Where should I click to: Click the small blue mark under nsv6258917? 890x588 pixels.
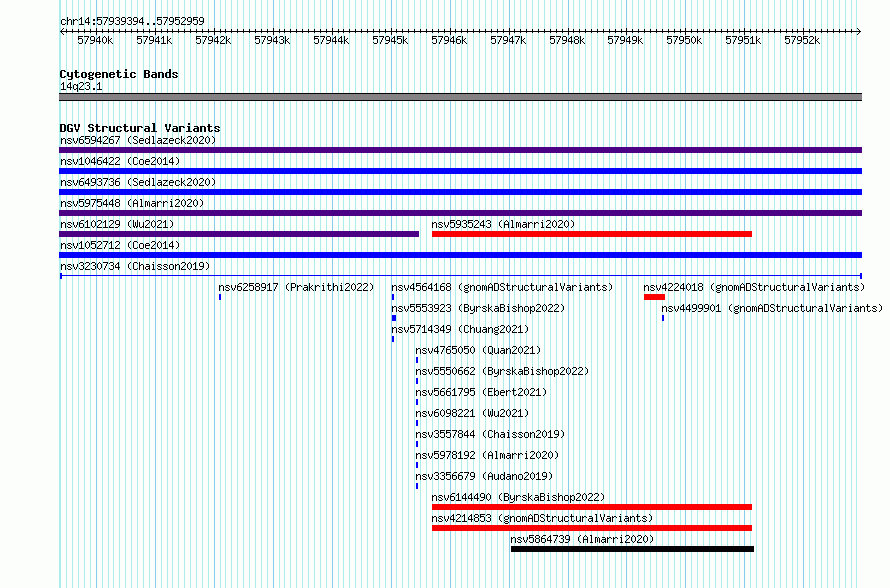220,297
